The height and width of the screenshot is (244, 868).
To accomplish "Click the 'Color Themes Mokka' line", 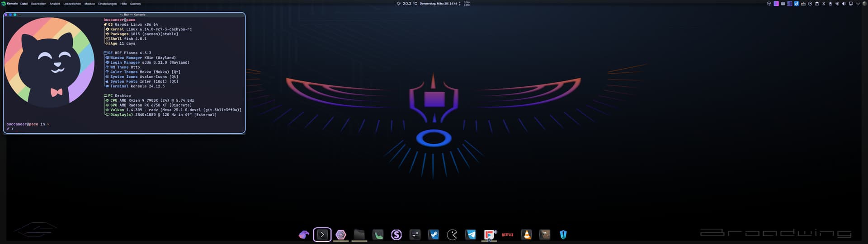I will click(x=143, y=72).
